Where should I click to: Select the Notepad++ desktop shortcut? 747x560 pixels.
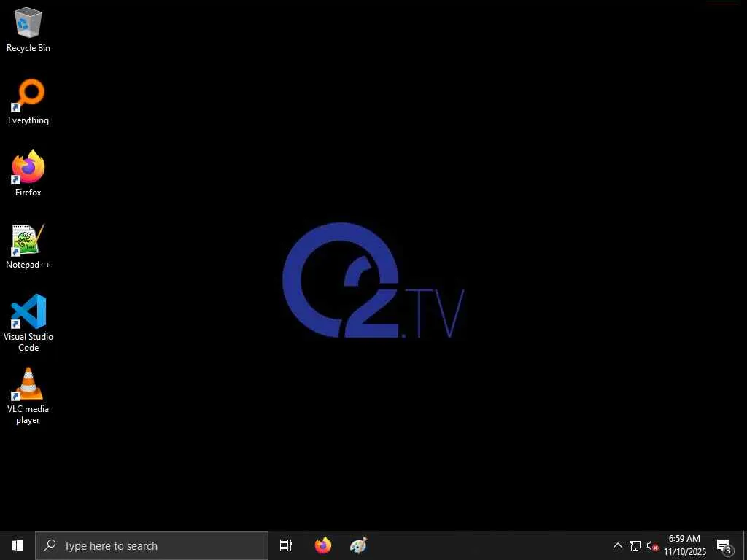[28, 246]
